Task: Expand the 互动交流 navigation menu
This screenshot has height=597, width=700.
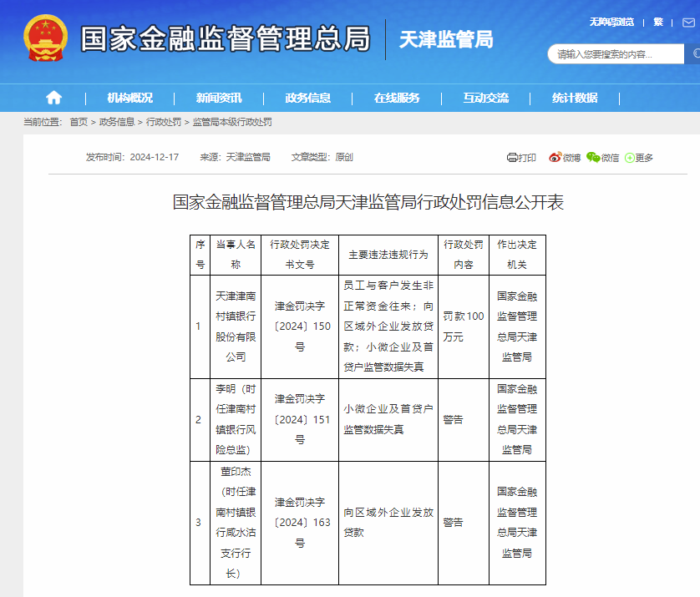Action: coord(485,98)
